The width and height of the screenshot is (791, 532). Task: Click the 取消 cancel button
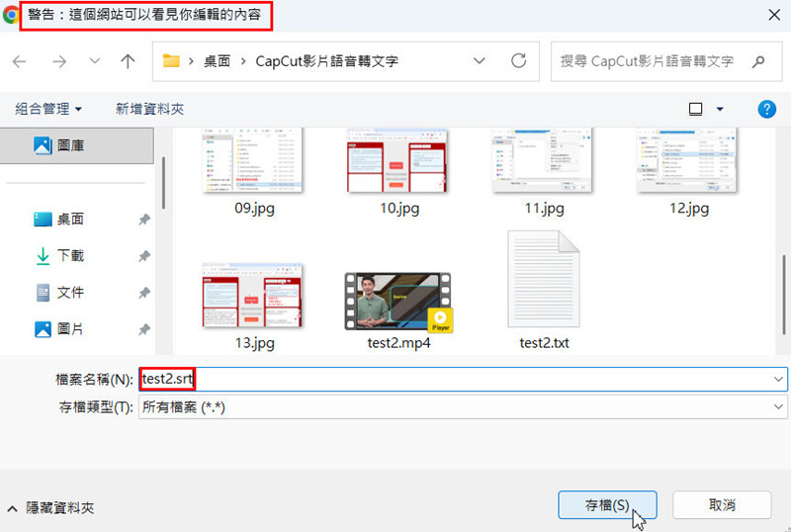pyautogui.click(x=722, y=504)
